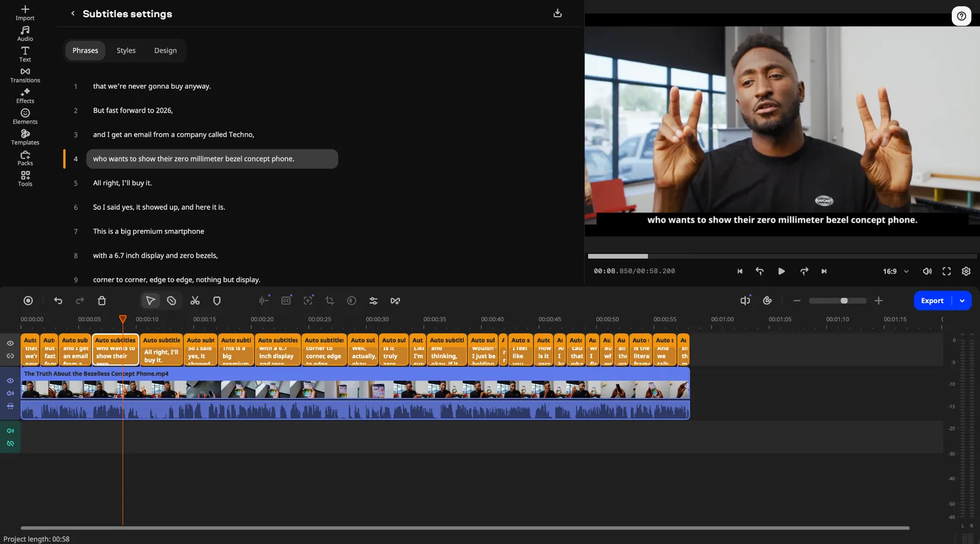This screenshot has width=980, height=544.
Task: Open the Templates panel
Action: 25,137
